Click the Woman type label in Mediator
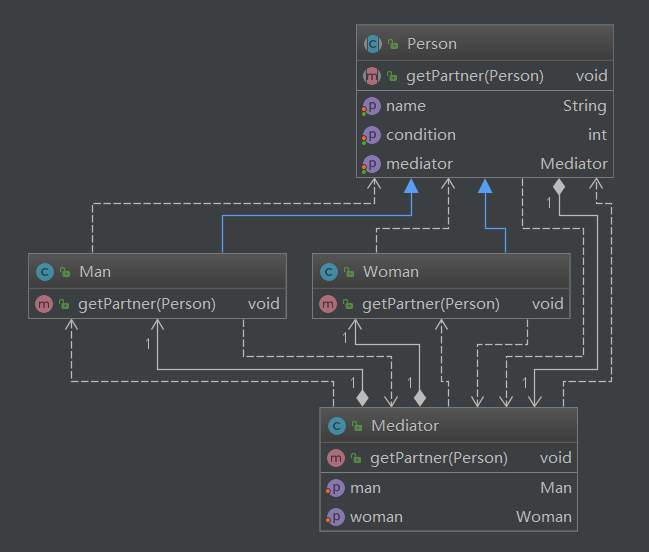This screenshot has height=552, width=649. [x=543, y=517]
